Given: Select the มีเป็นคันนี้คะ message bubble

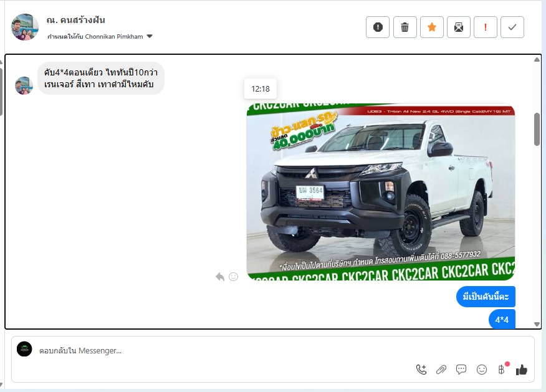Looking at the screenshot, I should [x=486, y=297].
